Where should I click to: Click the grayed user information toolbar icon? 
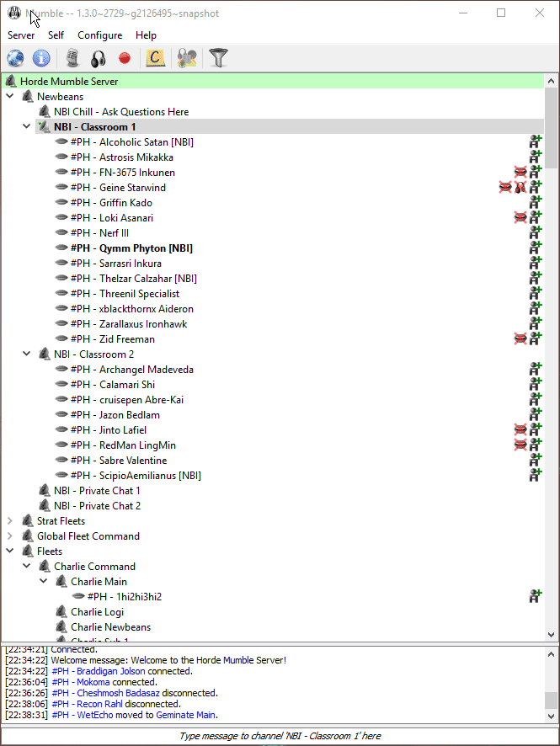[185, 58]
